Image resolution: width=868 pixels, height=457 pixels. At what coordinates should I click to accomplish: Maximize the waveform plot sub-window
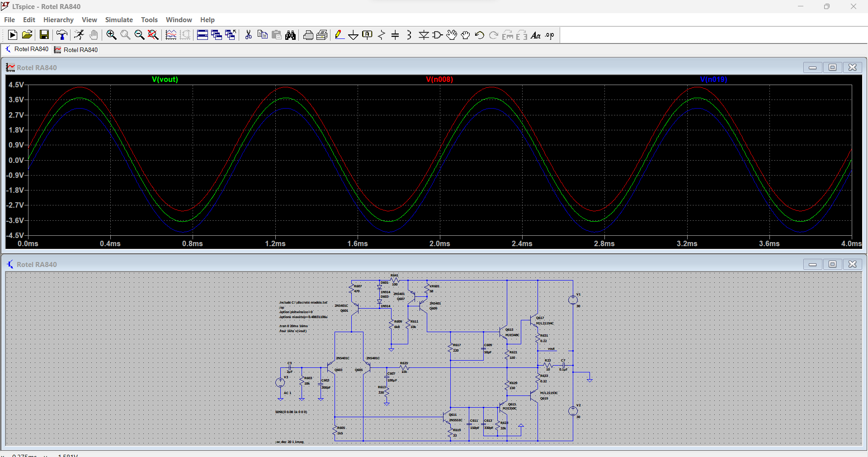coord(832,67)
